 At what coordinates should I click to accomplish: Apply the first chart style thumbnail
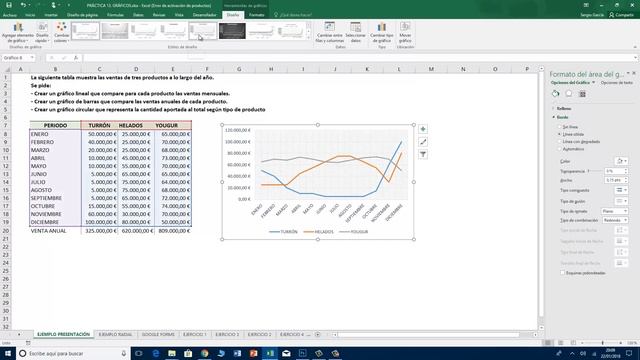click(85, 31)
